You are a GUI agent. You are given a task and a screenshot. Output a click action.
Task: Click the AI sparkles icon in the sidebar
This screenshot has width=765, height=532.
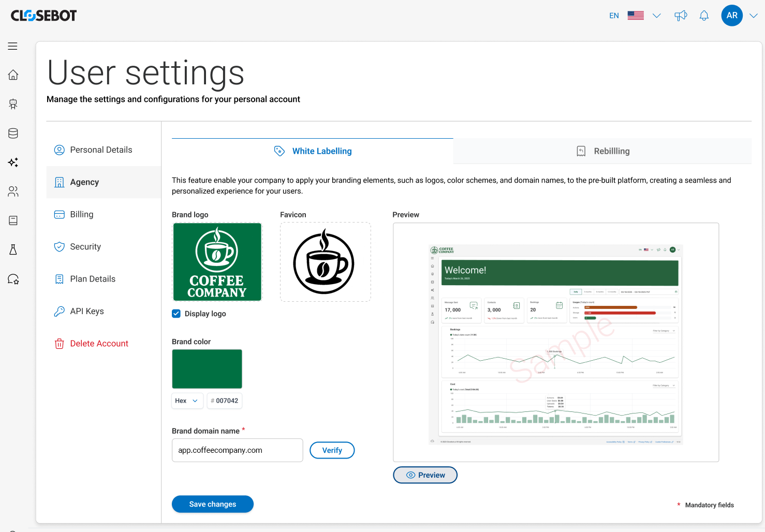[13, 162]
